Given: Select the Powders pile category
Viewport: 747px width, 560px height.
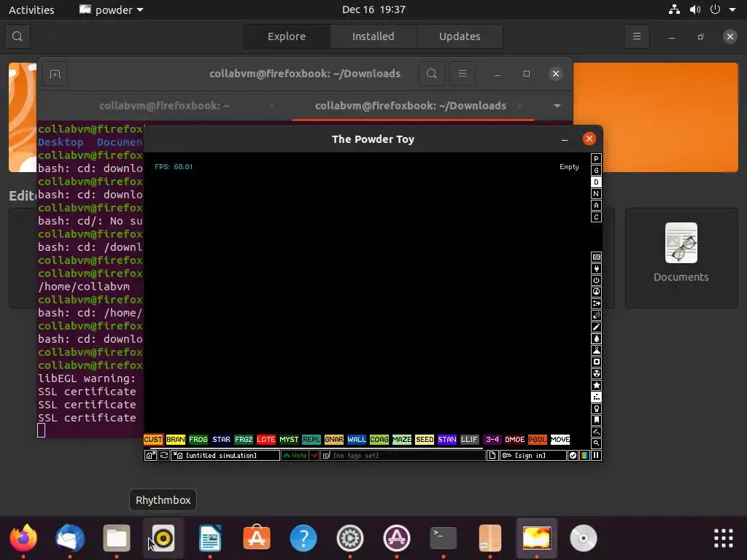Looking at the screenshot, I should point(596,351).
